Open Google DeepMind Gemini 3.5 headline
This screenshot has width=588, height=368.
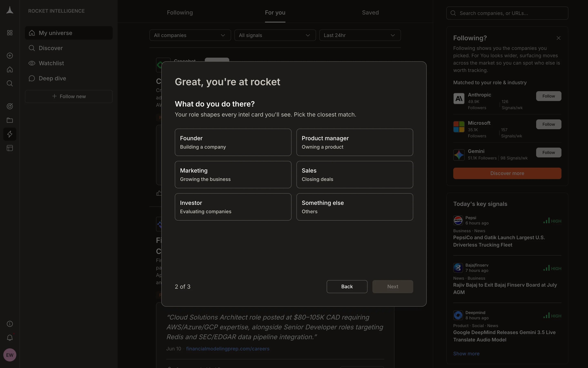[x=504, y=336]
